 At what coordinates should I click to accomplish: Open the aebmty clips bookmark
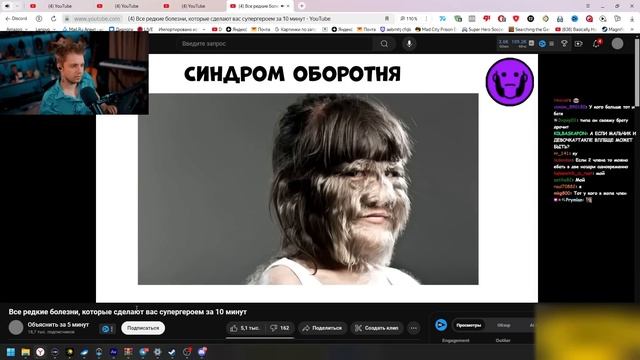point(396,29)
